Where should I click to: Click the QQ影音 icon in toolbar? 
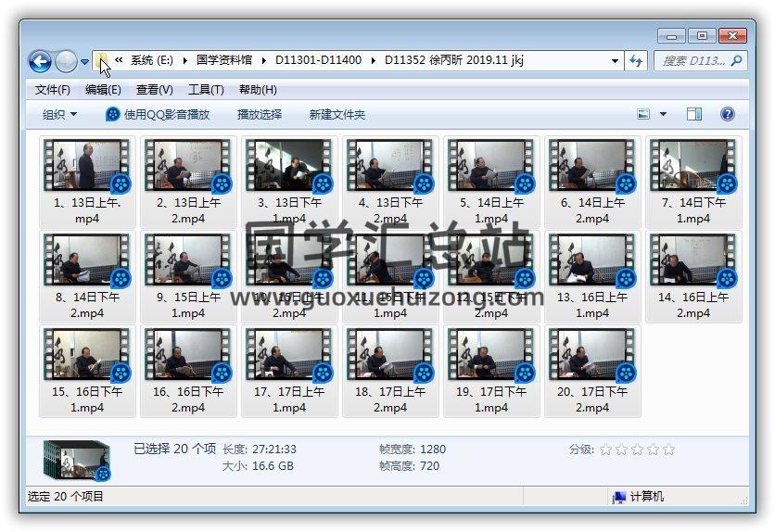point(113,115)
